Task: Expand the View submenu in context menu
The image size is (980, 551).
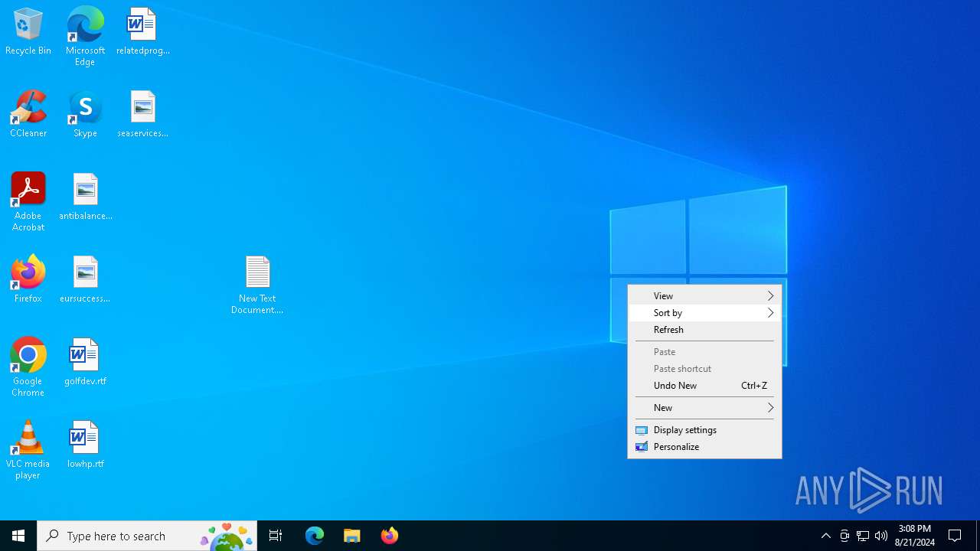Action: (x=704, y=296)
